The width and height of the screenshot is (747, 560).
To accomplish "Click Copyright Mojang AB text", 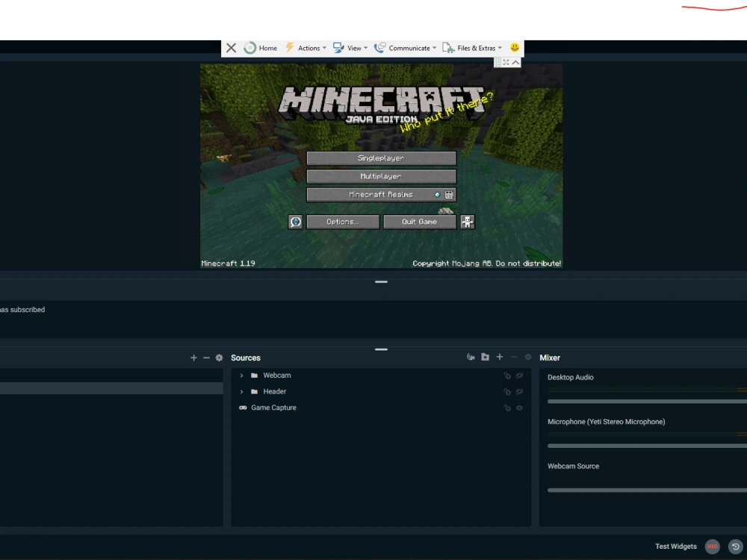I will (x=486, y=264).
